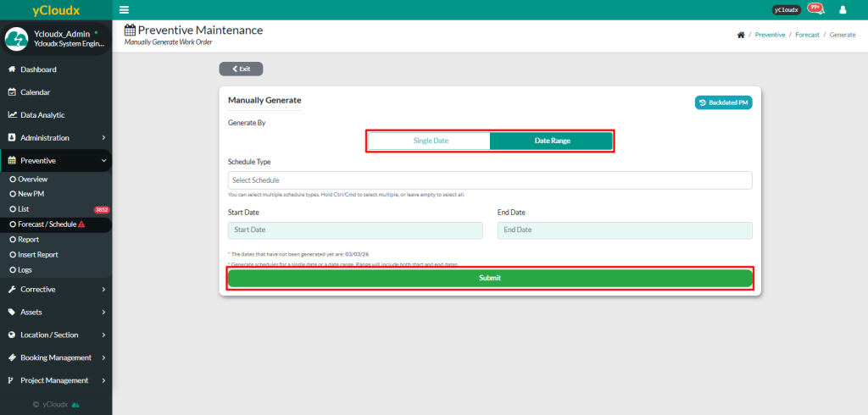This screenshot has width=868, height=415.
Task: Select the Date Range toggle option
Action: pyautogui.click(x=552, y=141)
